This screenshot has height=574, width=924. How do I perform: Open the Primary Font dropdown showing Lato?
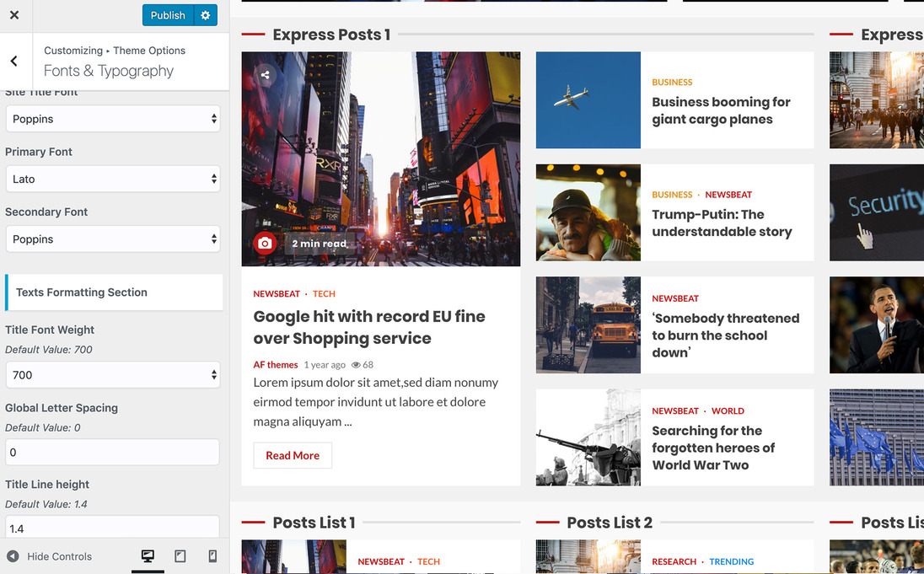coord(113,180)
